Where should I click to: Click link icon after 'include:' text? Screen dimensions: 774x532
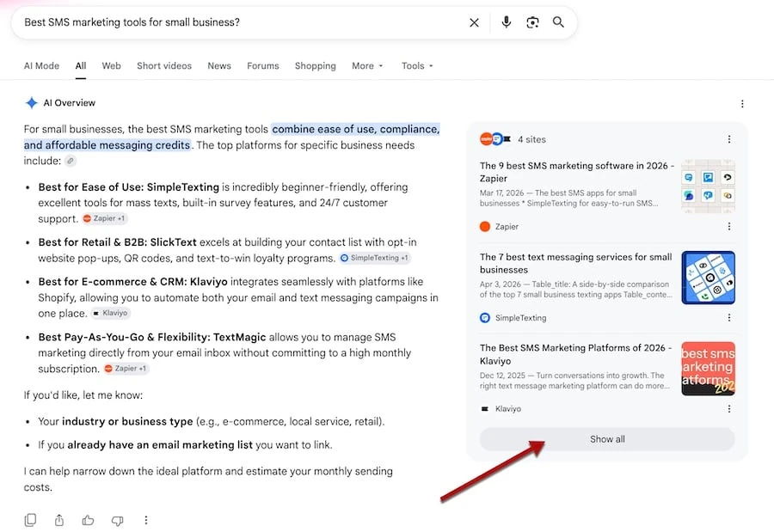click(71, 161)
